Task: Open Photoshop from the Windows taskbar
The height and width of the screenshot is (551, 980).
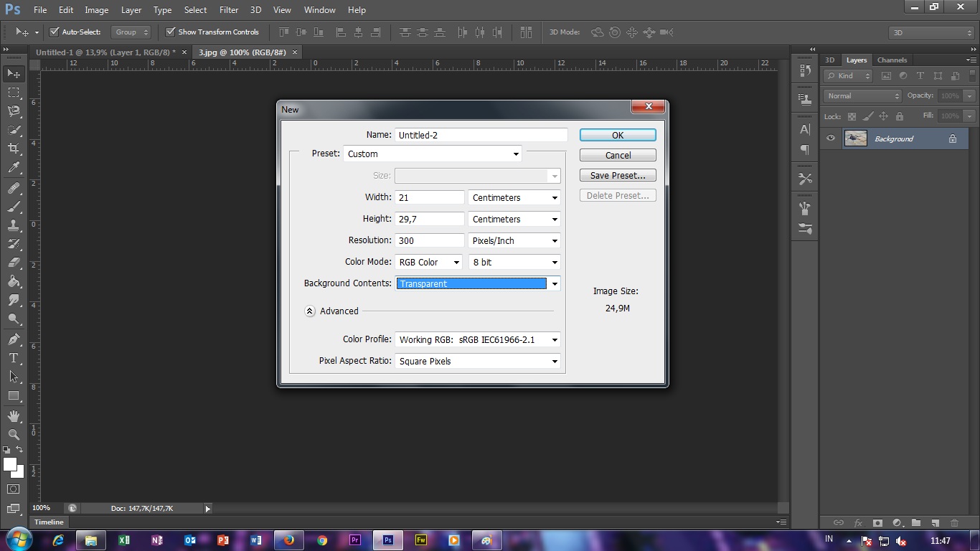Action: coord(388,540)
